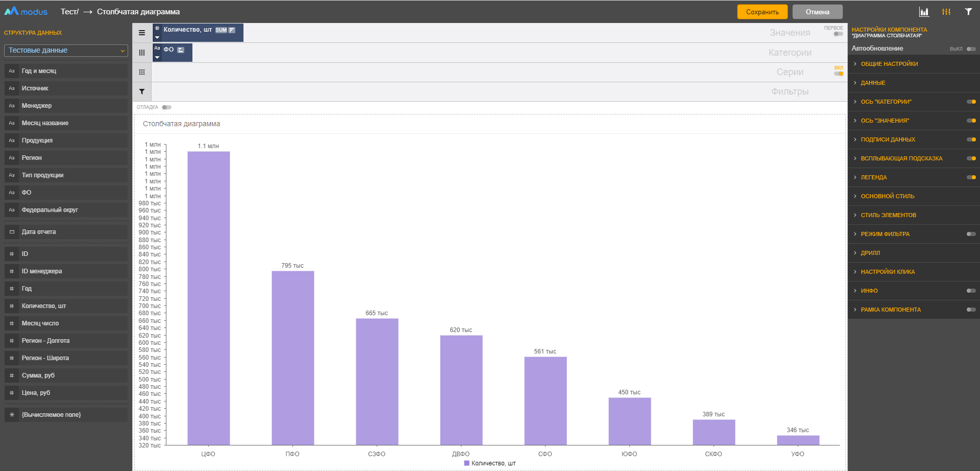
Task: Click the Фильтры row funnel icon
Action: 142,91
